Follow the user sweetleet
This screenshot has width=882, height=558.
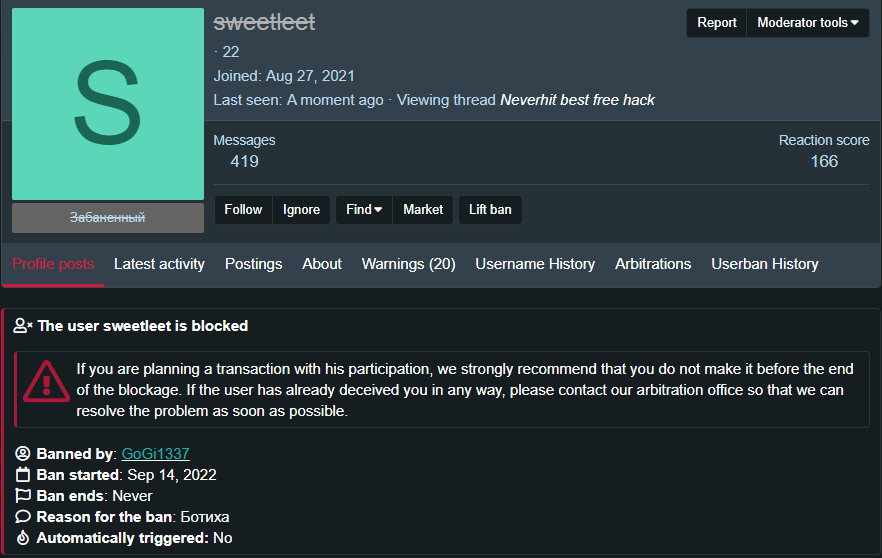[243, 210]
